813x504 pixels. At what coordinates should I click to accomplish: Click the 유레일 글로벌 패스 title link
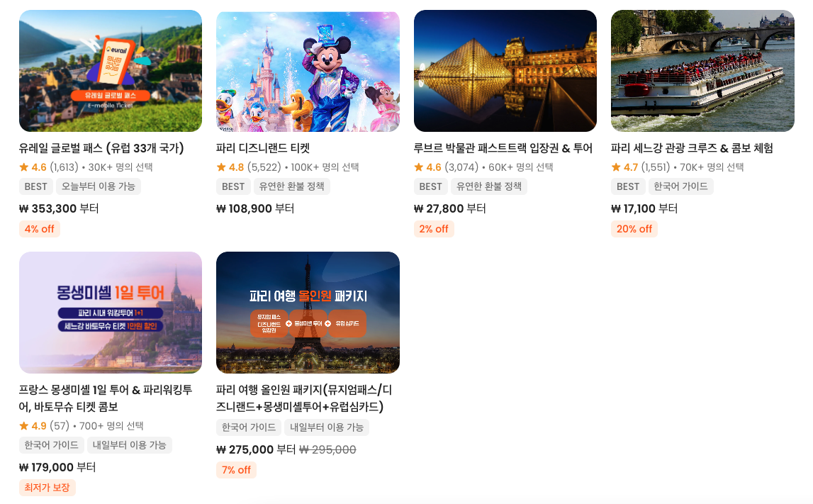click(x=101, y=148)
